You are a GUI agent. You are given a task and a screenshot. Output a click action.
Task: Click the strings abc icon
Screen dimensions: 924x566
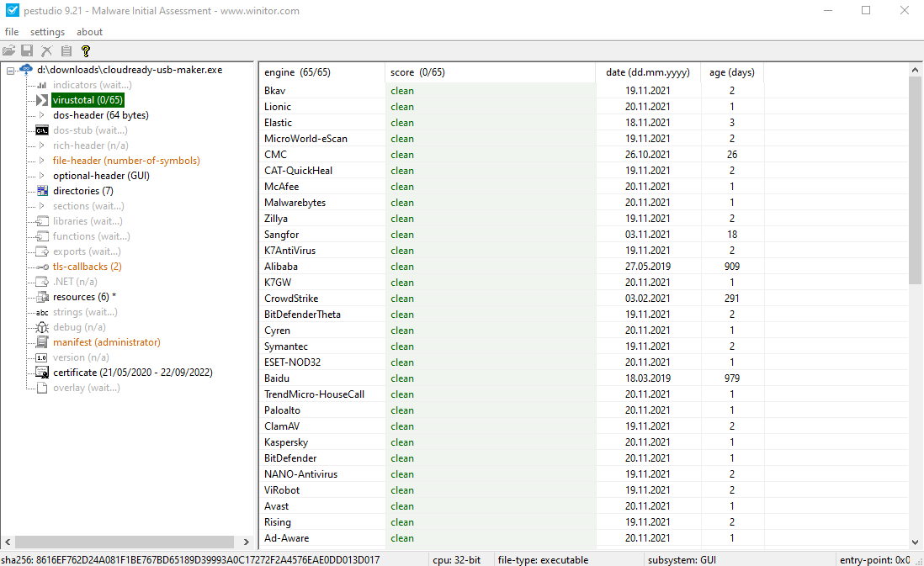pos(42,312)
